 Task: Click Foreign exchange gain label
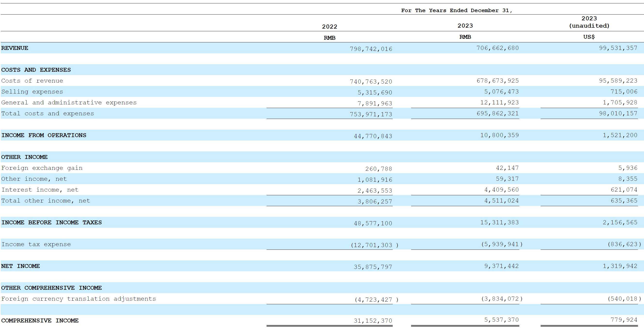42,168
